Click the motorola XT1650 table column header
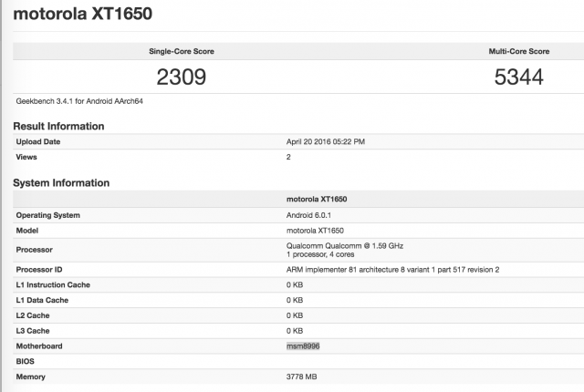584x392 pixels. [x=317, y=199]
